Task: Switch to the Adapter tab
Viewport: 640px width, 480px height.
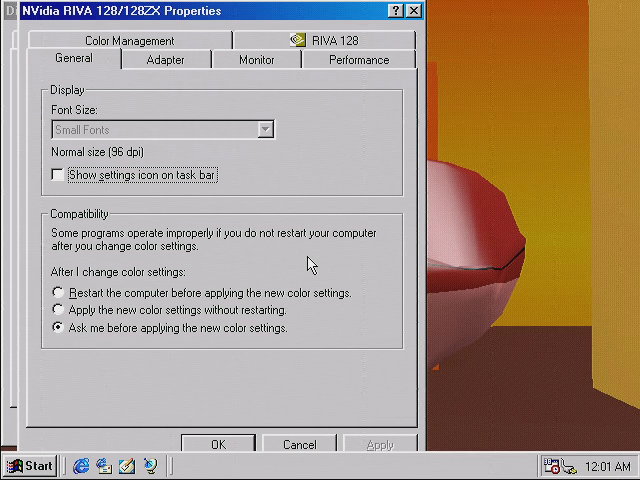Action: click(x=165, y=60)
